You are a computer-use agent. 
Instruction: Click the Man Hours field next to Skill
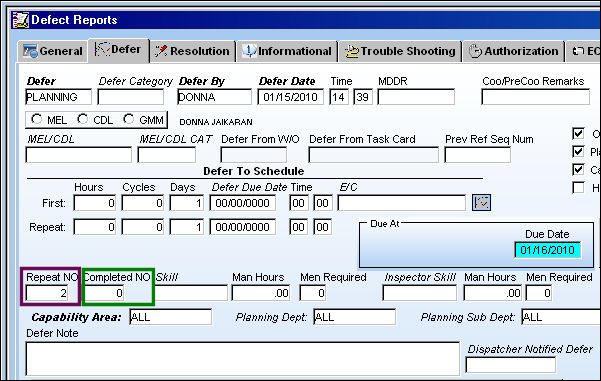pyautogui.click(x=261, y=293)
